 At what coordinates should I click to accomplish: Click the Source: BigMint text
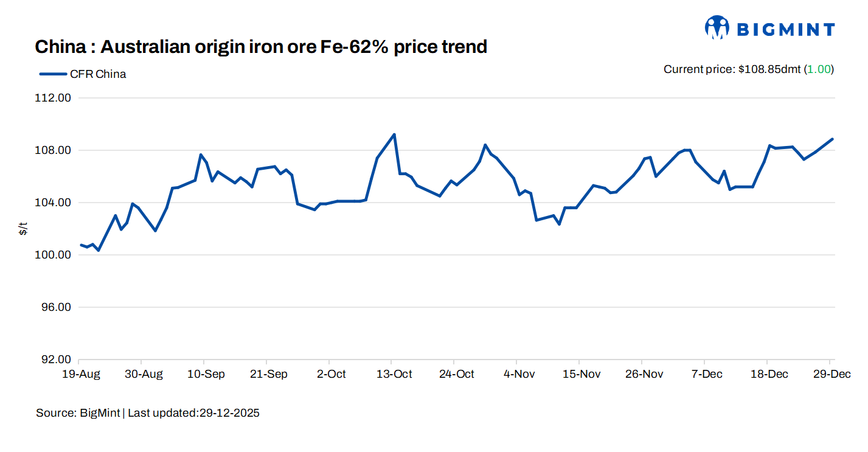click(x=78, y=413)
